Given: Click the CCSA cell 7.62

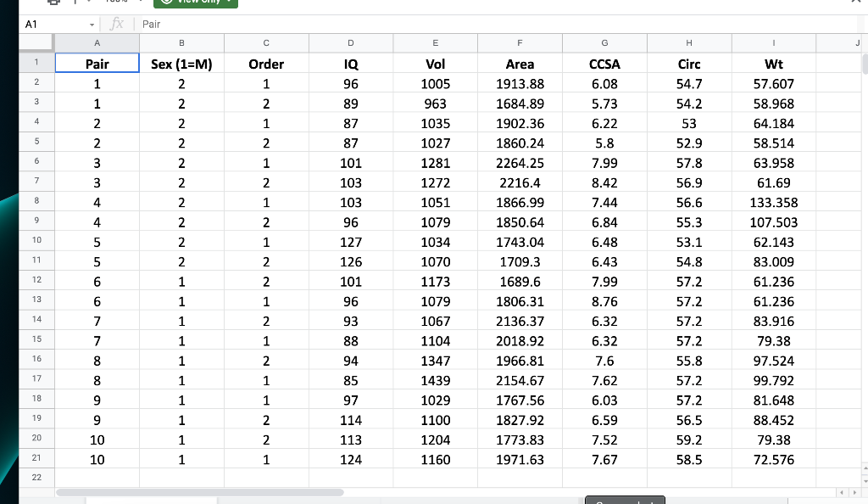Looking at the screenshot, I should click(x=604, y=380).
